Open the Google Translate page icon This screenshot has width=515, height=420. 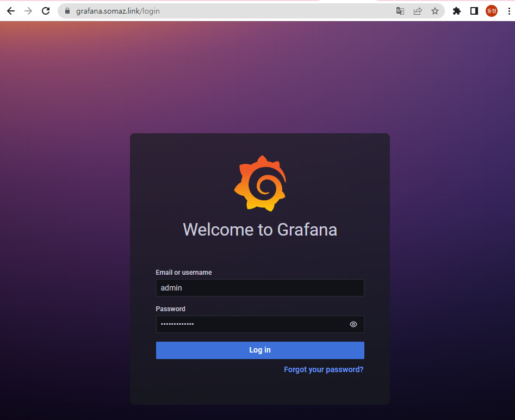click(400, 11)
